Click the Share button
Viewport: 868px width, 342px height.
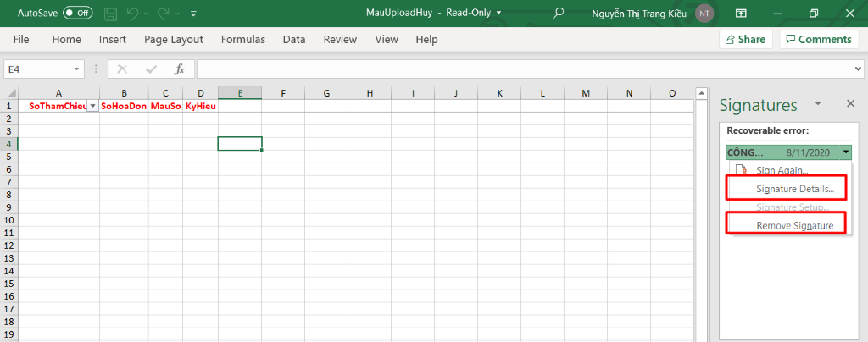pyautogui.click(x=745, y=39)
